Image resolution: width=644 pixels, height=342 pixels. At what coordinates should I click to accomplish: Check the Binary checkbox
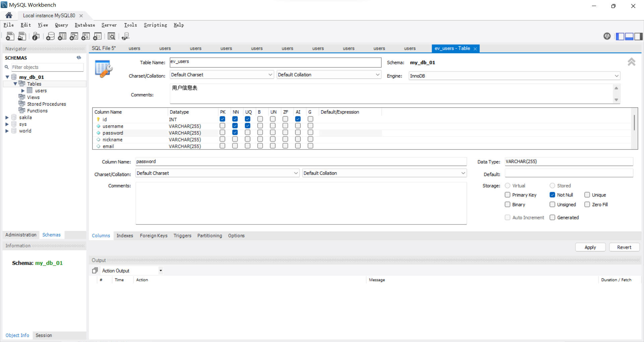507,205
